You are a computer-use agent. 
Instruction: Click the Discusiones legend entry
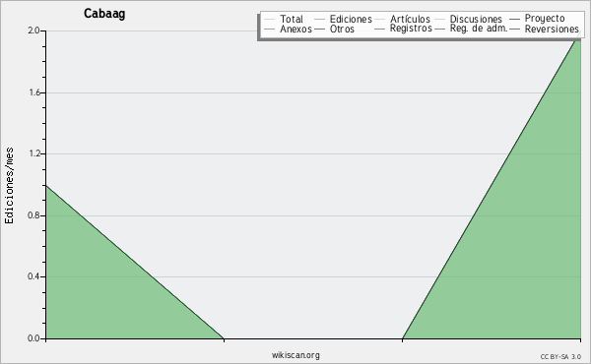(469, 19)
